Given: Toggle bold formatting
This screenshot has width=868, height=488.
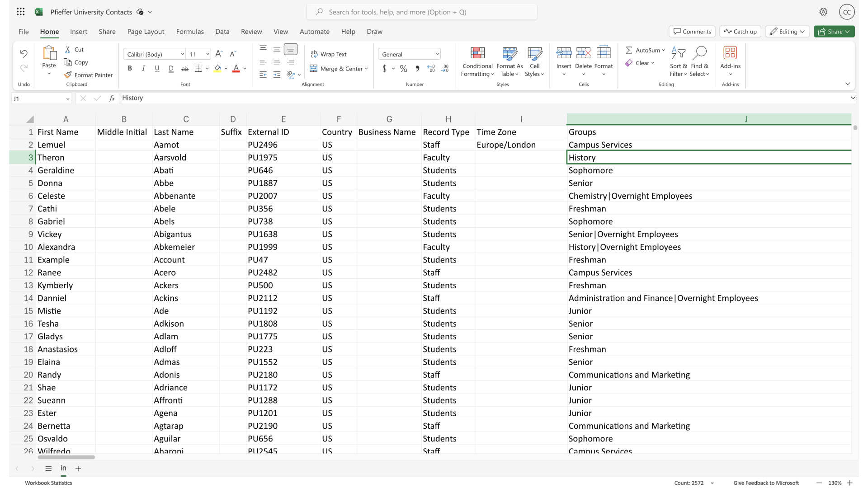Looking at the screenshot, I should (130, 68).
